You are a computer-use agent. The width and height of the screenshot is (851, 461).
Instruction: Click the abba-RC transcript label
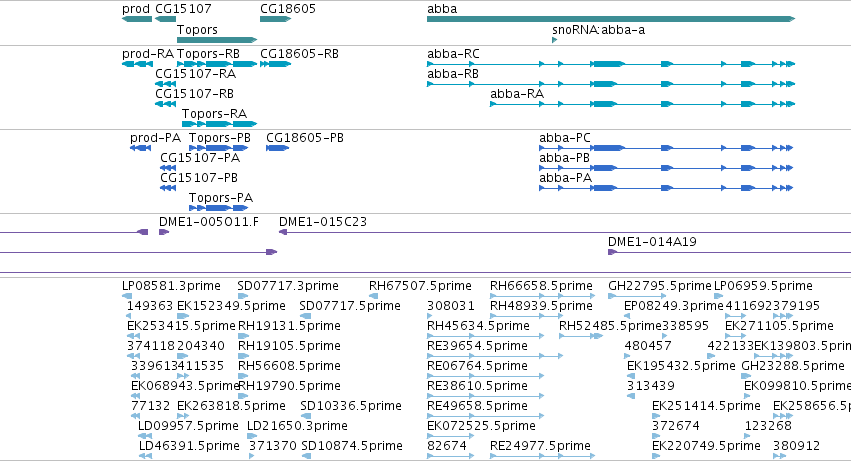click(453, 54)
